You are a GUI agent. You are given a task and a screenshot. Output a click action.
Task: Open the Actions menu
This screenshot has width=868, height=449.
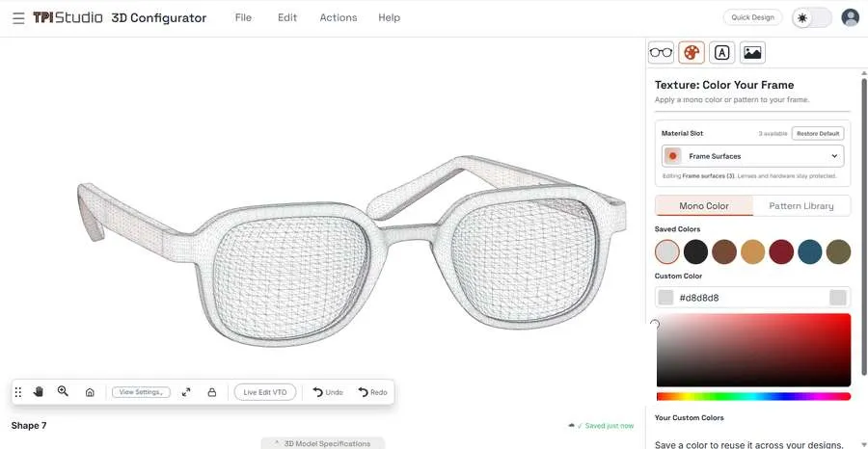click(x=339, y=17)
